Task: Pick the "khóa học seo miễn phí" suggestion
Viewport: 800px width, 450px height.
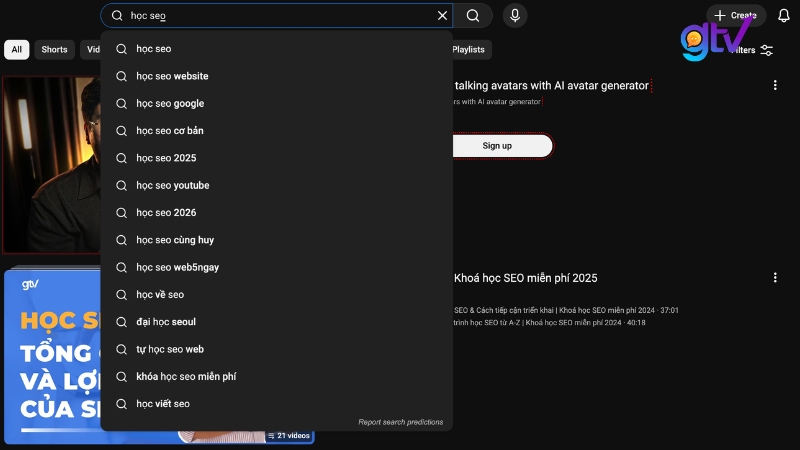Action: click(x=186, y=377)
